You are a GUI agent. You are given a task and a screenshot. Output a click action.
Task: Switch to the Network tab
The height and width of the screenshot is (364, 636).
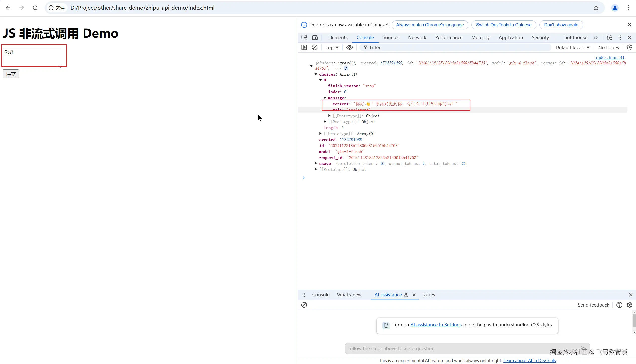coord(417,37)
